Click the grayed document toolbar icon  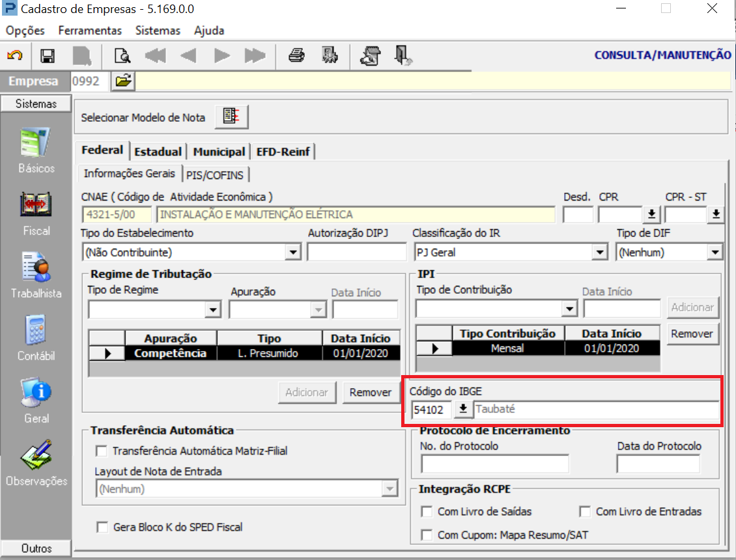click(81, 56)
